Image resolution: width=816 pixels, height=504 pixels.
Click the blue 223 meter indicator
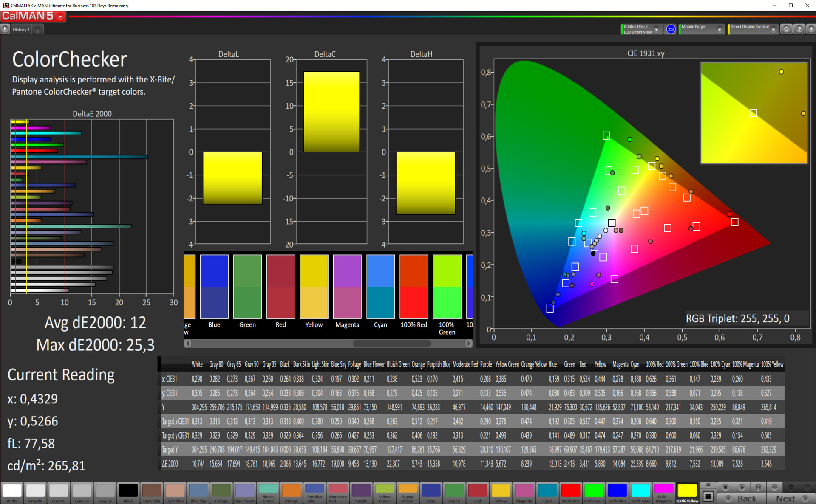pos(671,29)
